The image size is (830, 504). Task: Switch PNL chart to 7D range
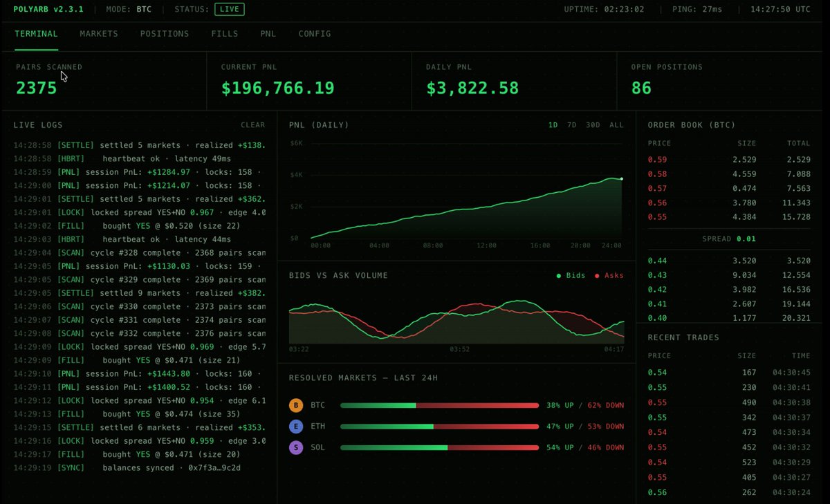(572, 125)
